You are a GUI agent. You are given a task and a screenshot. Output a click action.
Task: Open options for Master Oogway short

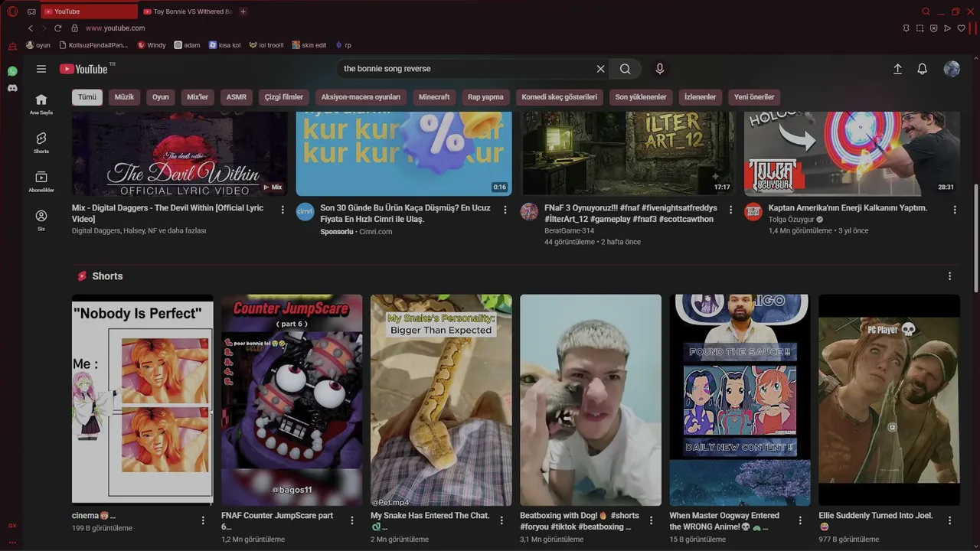(800, 520)
